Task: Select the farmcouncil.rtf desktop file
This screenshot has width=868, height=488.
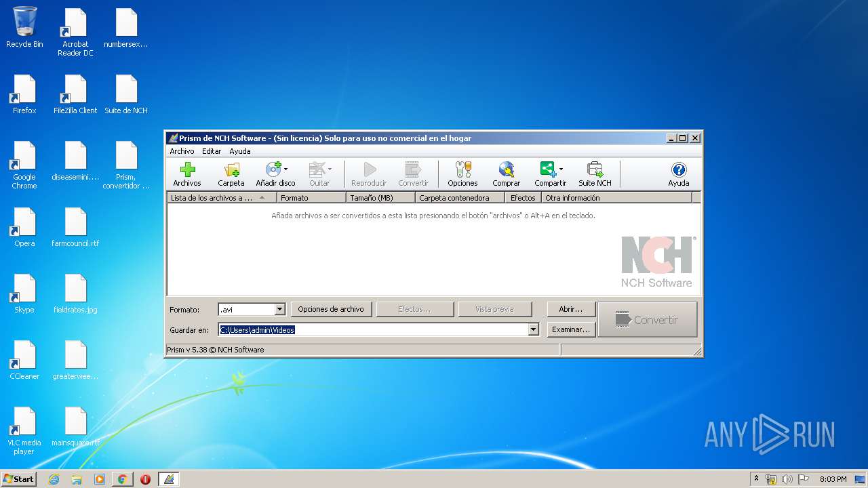Action: point(75,227)
